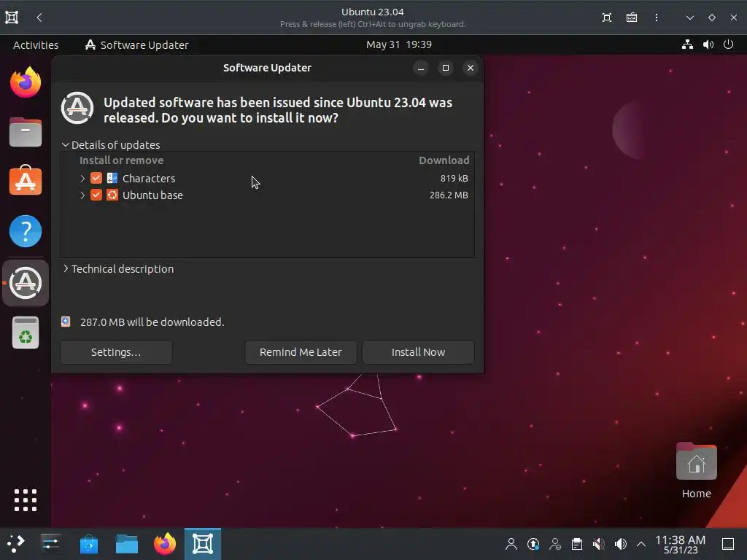Open the Software Updater app menu in top bar
This screenshot has width=747, height=560.
(x=136, y=44)
